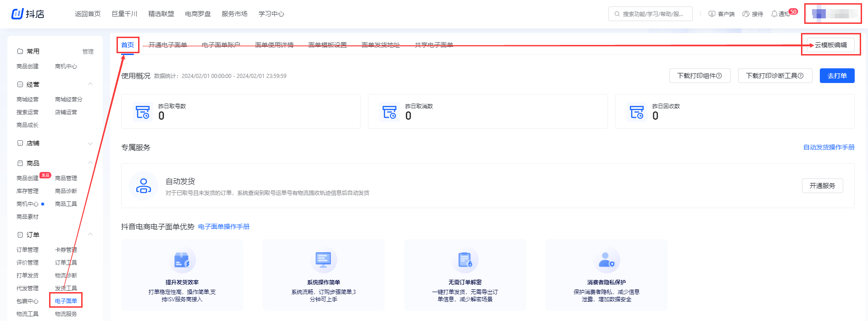Click the 无需订单解密 clipboard icon
This screenshot has width=868, height=321.
tap(465, 260)
